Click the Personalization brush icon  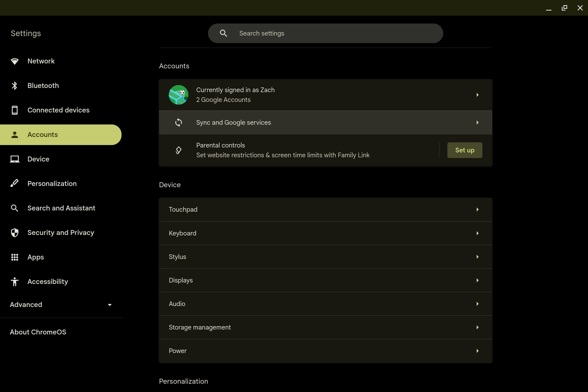point(14,183)
